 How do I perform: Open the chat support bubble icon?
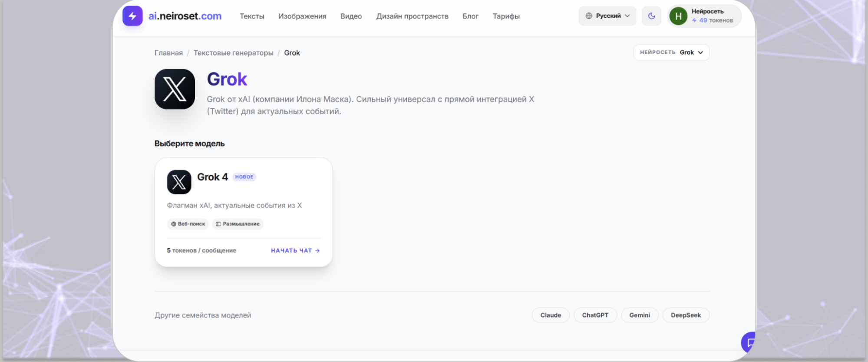pos(749,342)
